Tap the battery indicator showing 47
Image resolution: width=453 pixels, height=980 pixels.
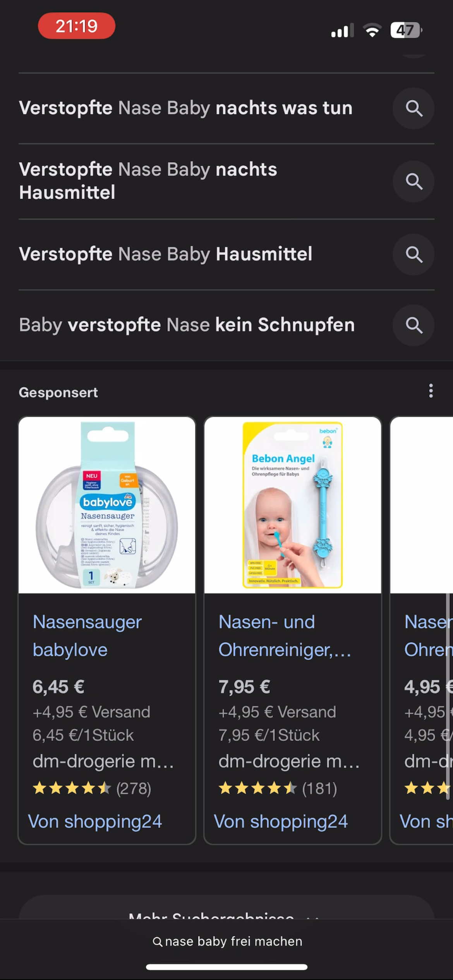406,30
